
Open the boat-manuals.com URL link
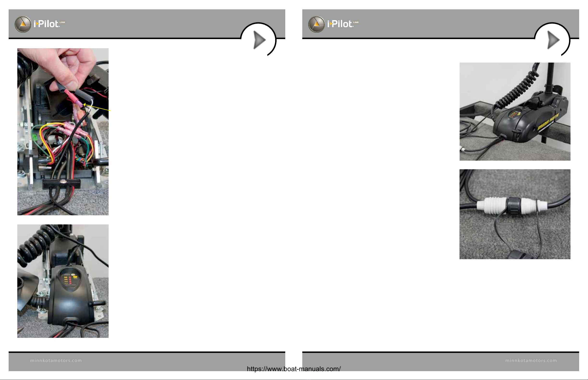point(294,369)
